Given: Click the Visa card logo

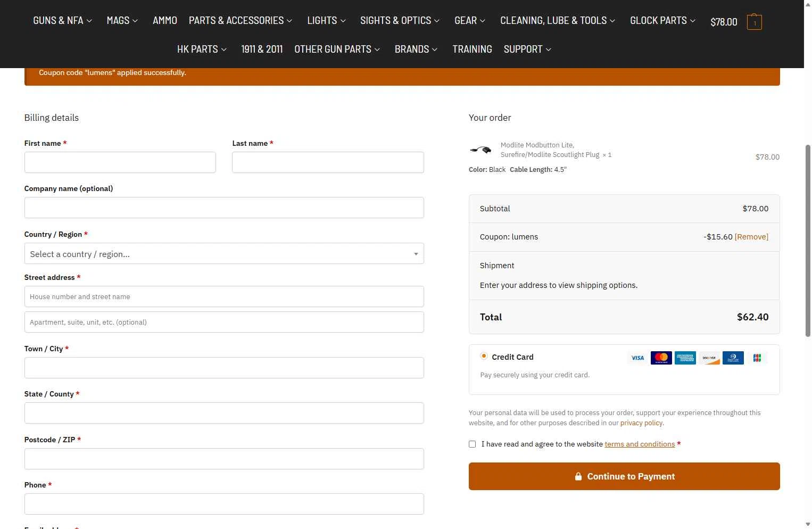Looking at the screenshot, I should (637, 358).
